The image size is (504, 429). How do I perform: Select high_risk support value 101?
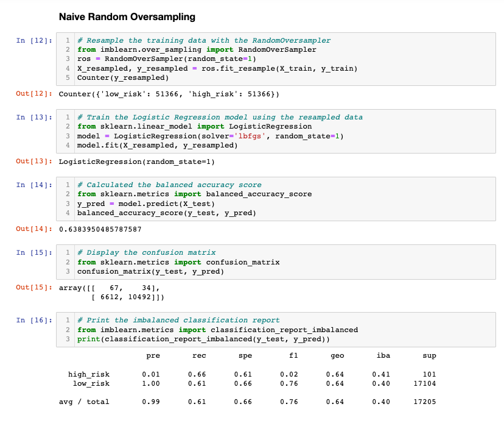pos(429,375)
